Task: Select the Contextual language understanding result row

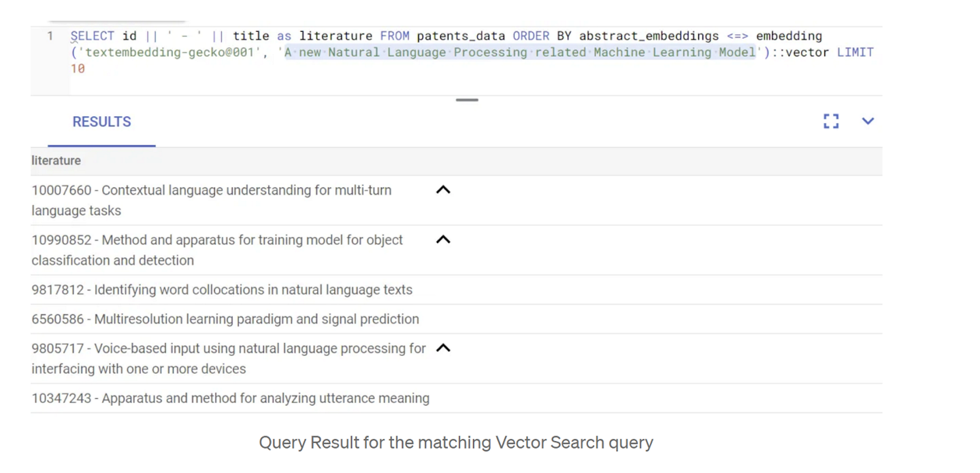Action: point(211,200)
